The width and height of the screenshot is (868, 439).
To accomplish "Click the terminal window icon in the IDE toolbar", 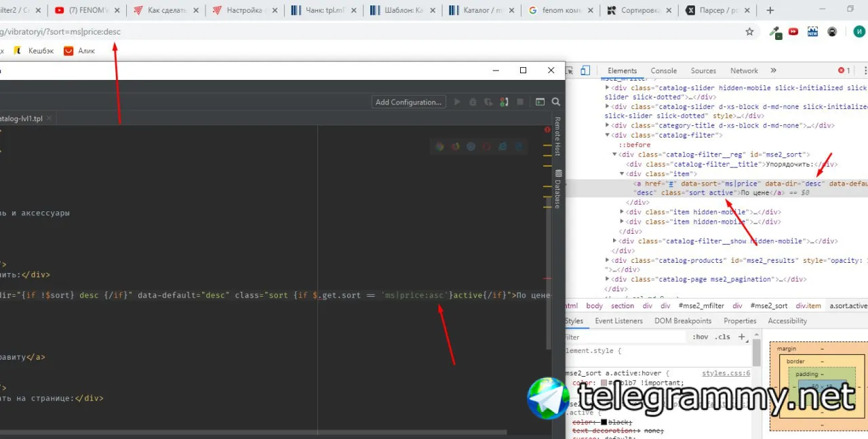I will point(540,102).
